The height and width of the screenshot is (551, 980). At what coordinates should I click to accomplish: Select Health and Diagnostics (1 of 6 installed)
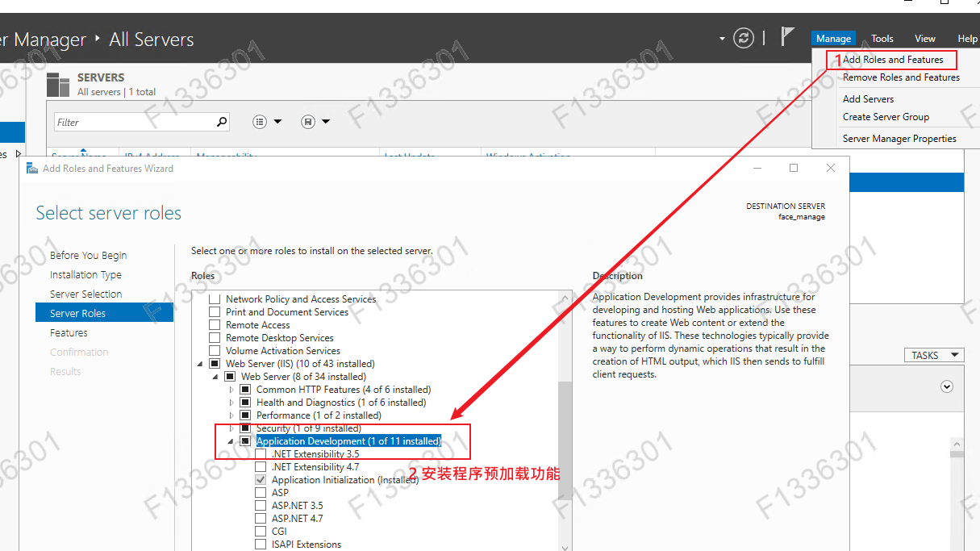(x=341, y=403)
